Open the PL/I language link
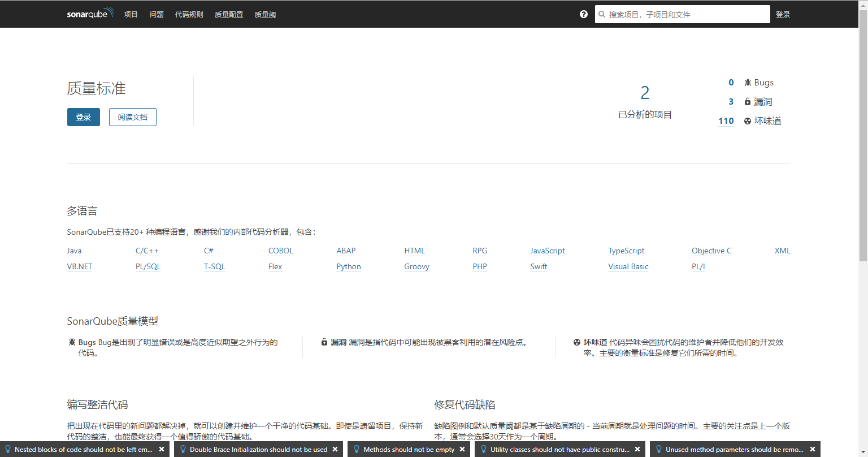The height and width of the screenshot is (457, 868). pos(698,266)
